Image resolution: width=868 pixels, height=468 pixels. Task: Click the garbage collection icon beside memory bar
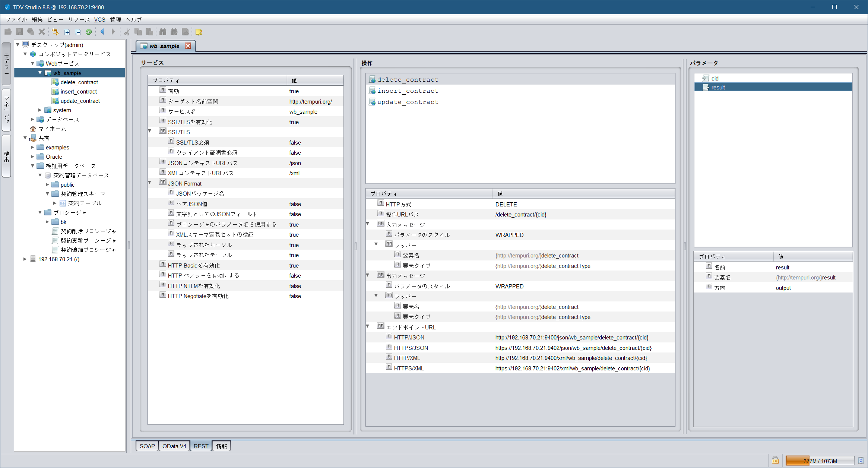click(861, 461)
